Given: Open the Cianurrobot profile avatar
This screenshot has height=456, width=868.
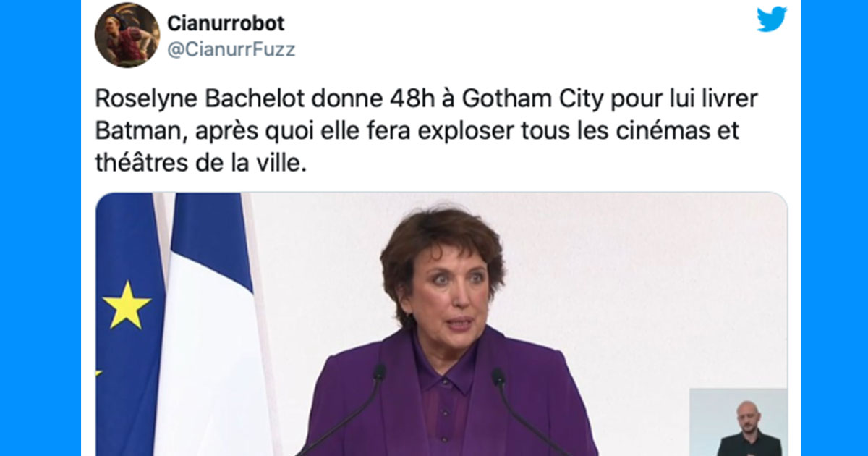Looking at the screenshot, I should pyautogui.click(x=127, y=35).
